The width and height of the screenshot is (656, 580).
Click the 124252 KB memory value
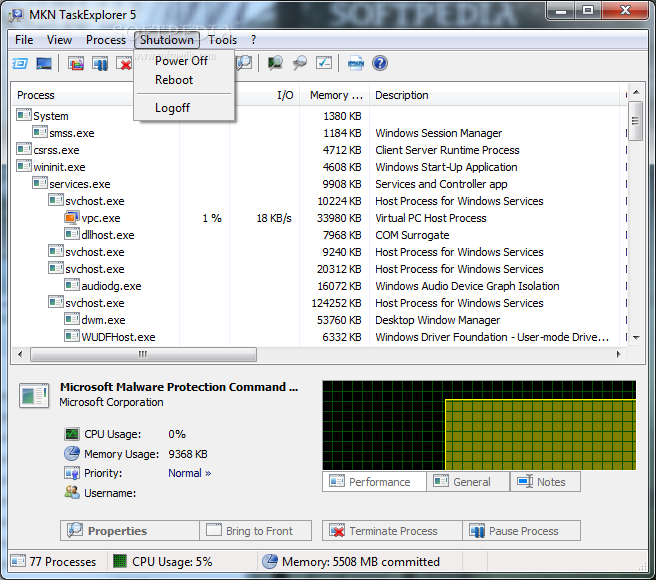336,303
